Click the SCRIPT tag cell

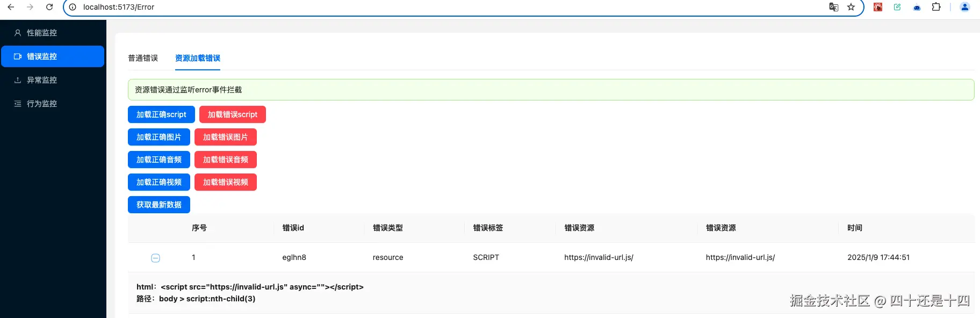point(486,257)
